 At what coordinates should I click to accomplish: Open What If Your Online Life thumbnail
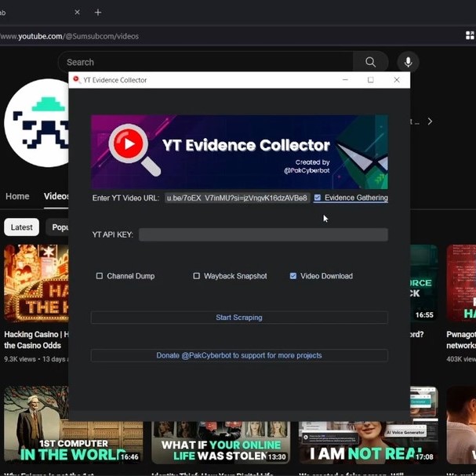221,442
